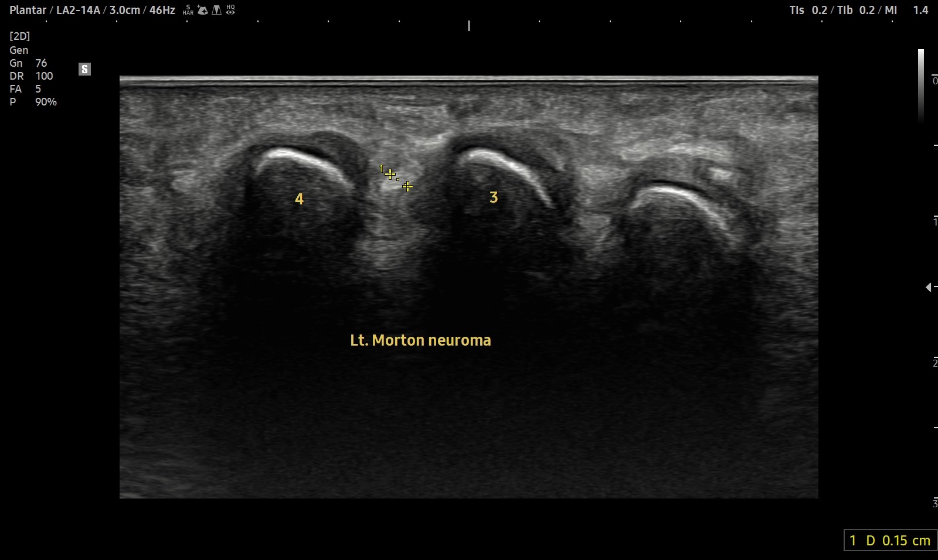Click the frame average value 5

[38, 89]
